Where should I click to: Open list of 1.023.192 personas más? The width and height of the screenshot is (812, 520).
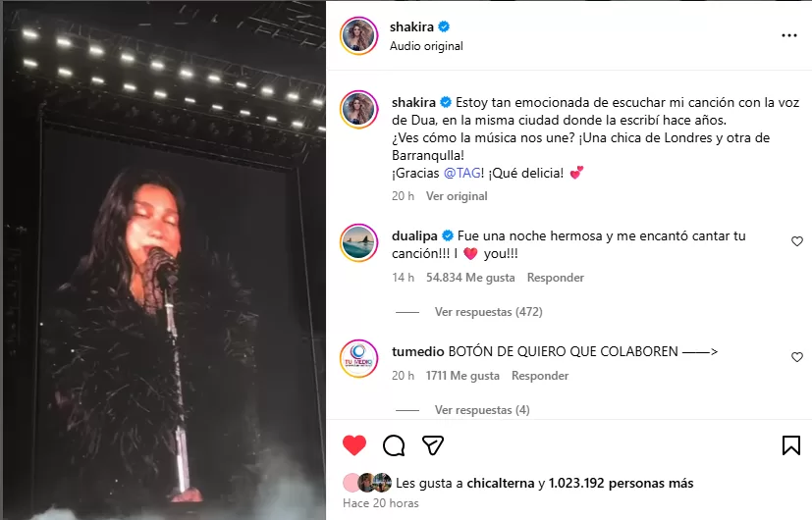[621, 484]
